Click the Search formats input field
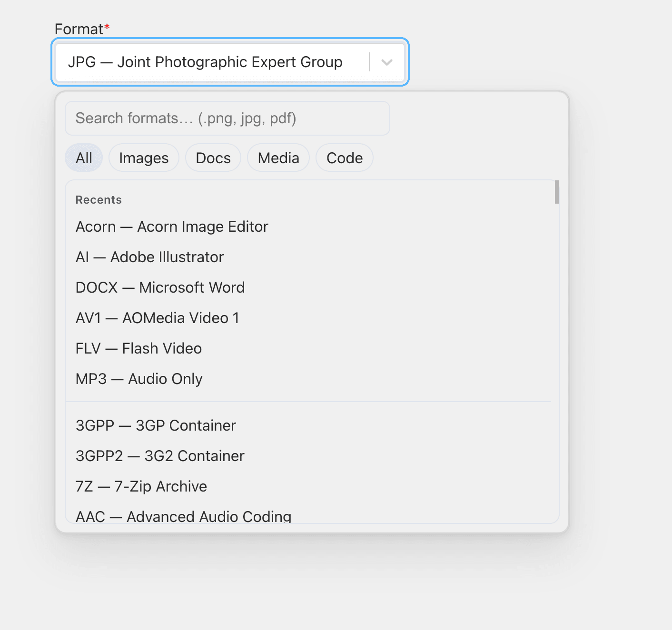 227,118
